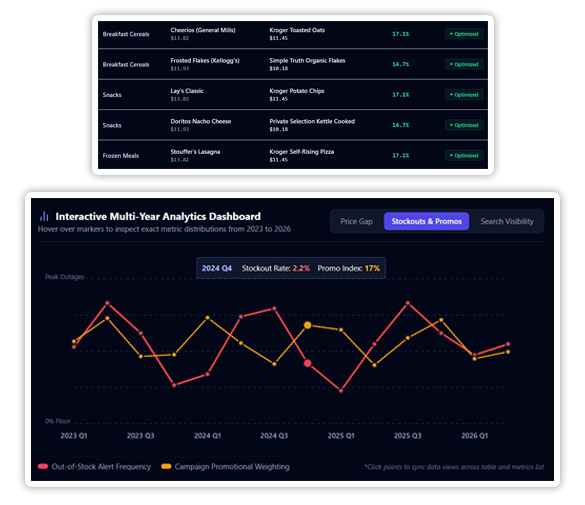Click the '2024 Q4' label in tooltip
The width and height of the screenshot is (585, 505).
(x=217, y=268)
